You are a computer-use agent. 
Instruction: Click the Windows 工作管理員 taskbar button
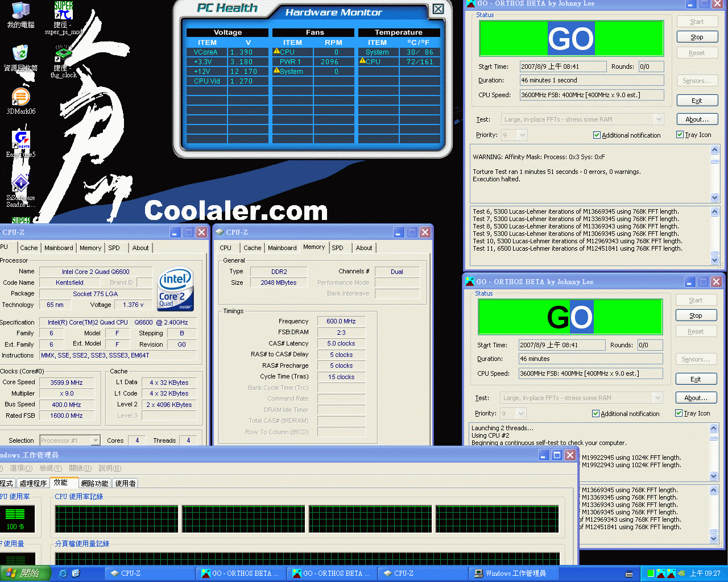pos(515,573)
